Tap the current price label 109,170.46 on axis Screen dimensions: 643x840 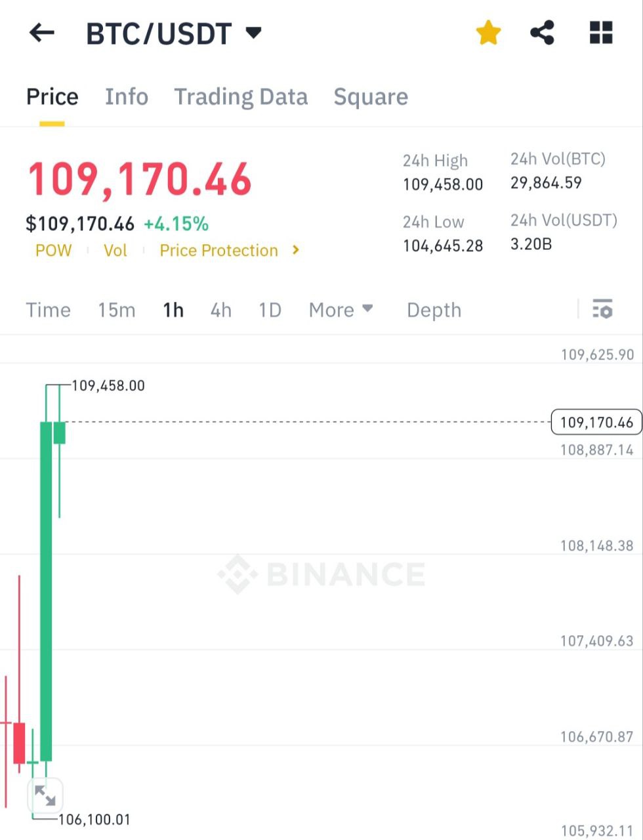click(596, 422)
